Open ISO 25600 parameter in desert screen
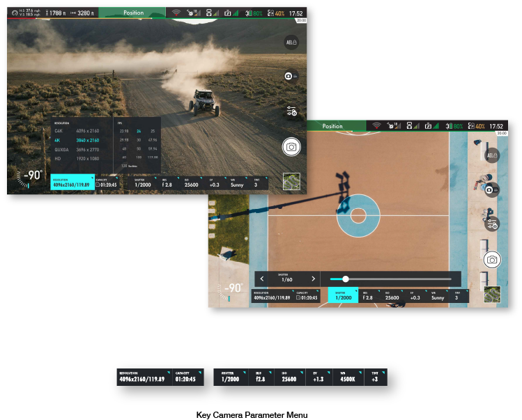The width and height of the screenshot is (522, 420). coord(192,183)
